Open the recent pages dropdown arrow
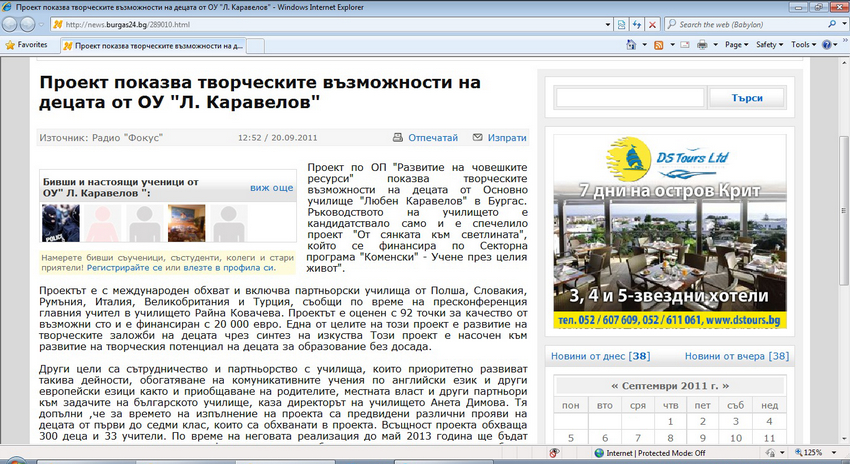The width and height of the screenshot is (850, 464). [x=41, y=25]
